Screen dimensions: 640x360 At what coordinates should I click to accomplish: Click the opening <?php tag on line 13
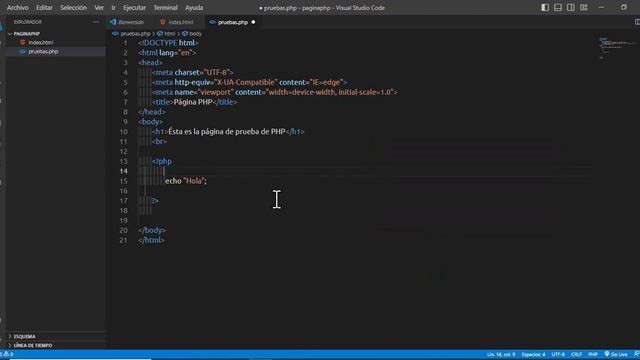162,161
